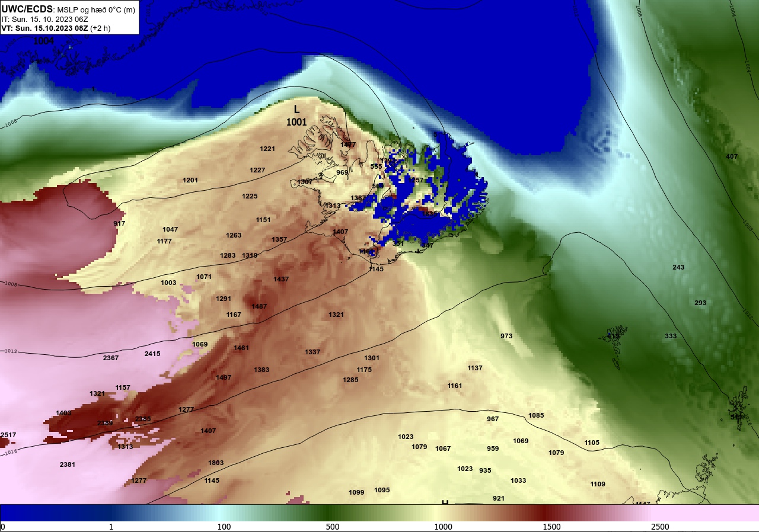Click the height value 1487
The width and height of the screenshot is (759, 532).
[x=259, y=306]
